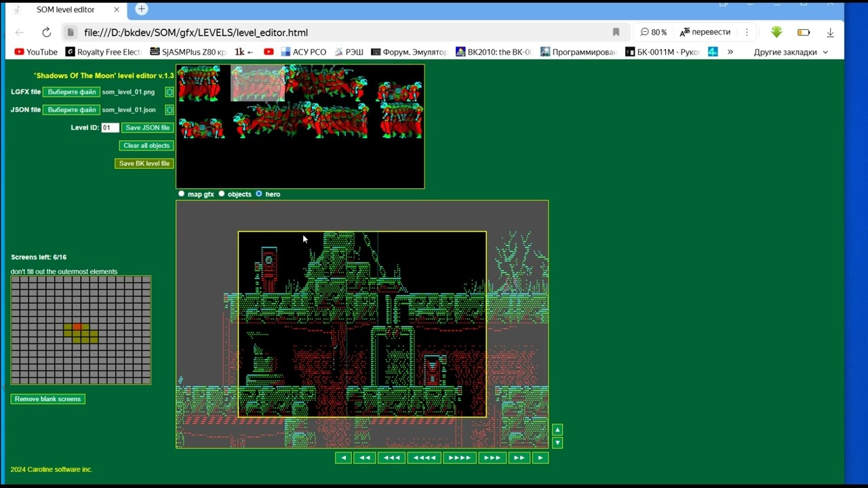Viewport: 868px width, 488px height.
Task: Click the triple left arrow scroll button
Action: pyautogui.click(x=391, y=457)
